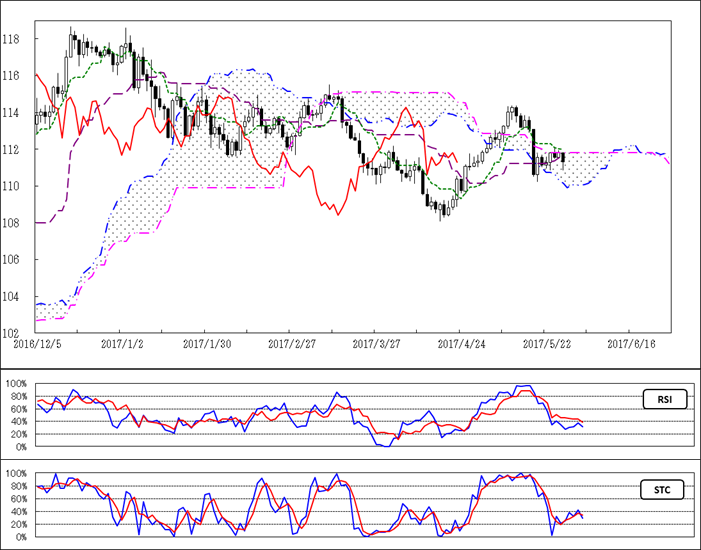The height and width of the screenshot is (550, 701).
Task: Click the 102 price axis label
Action: tap(14, 333)
